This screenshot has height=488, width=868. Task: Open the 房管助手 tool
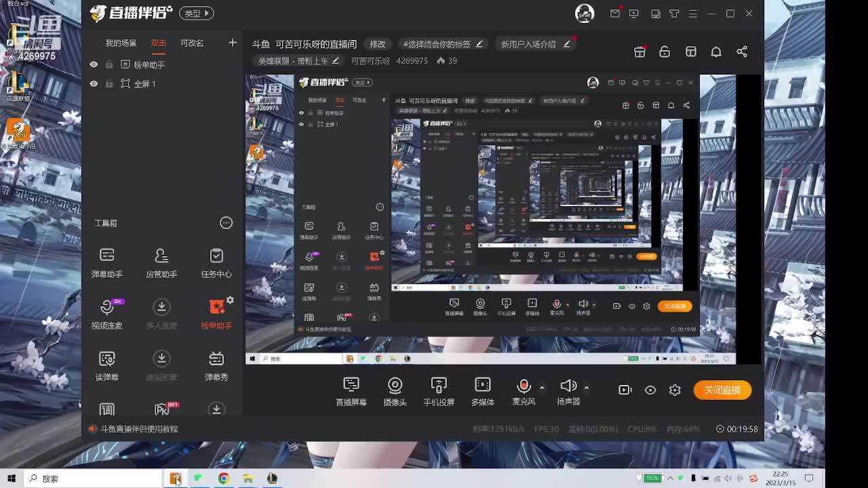pyautogui.click(x=161, y=262)
